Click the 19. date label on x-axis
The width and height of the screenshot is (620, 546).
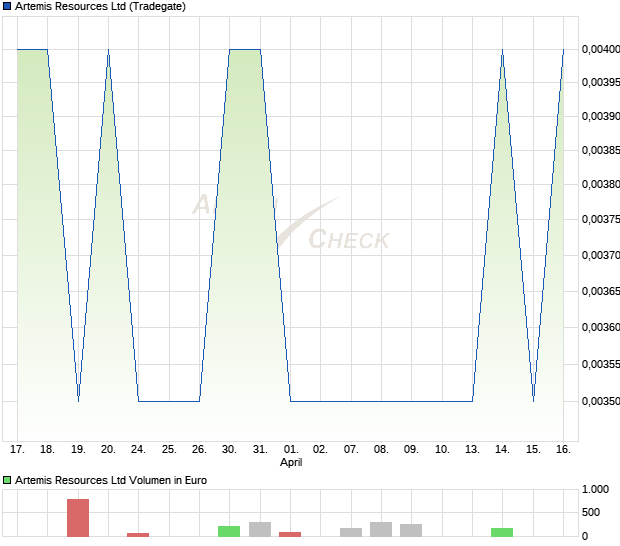pyautogui.click(x=78, y=449)
